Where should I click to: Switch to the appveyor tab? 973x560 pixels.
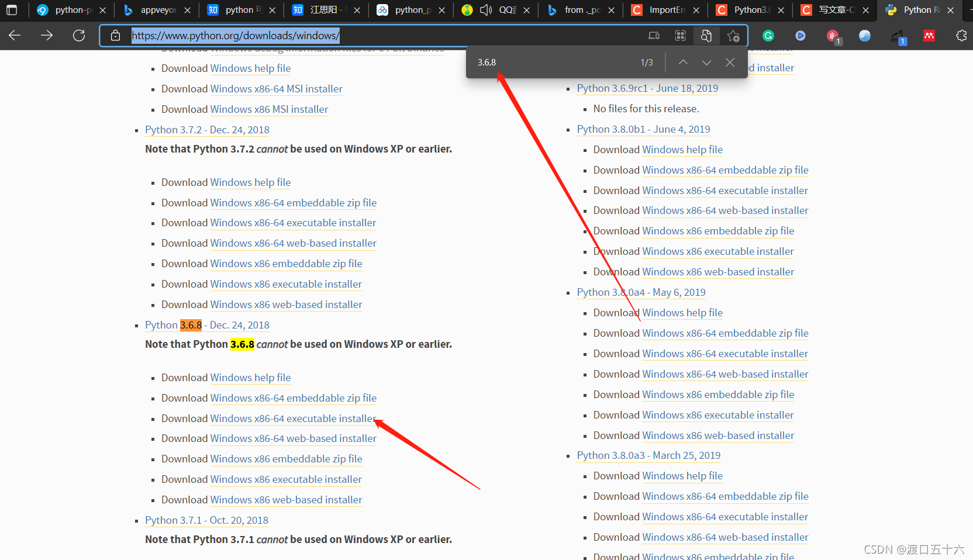point(154,10)
